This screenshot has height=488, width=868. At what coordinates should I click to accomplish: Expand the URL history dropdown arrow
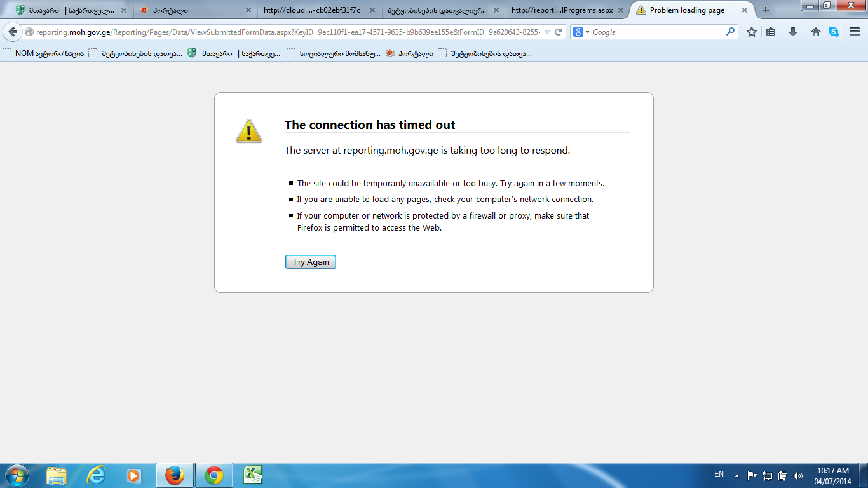point(547,32)
